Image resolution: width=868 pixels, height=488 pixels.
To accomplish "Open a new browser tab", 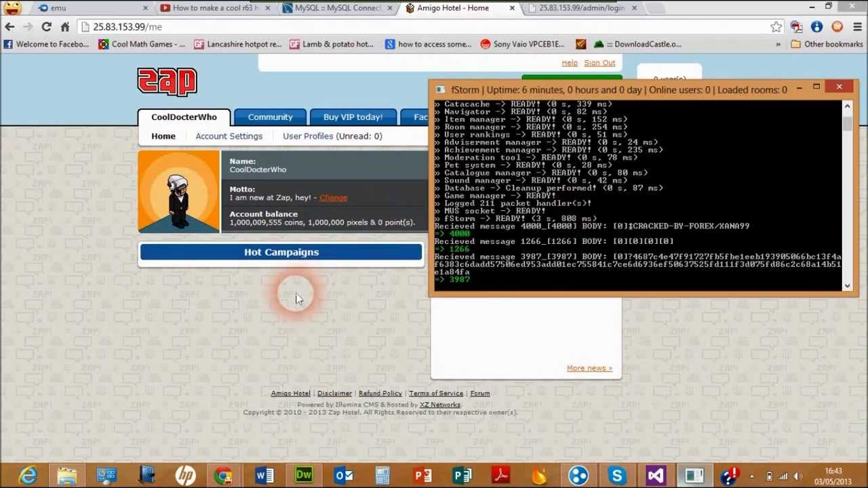I will pos(655,8).
